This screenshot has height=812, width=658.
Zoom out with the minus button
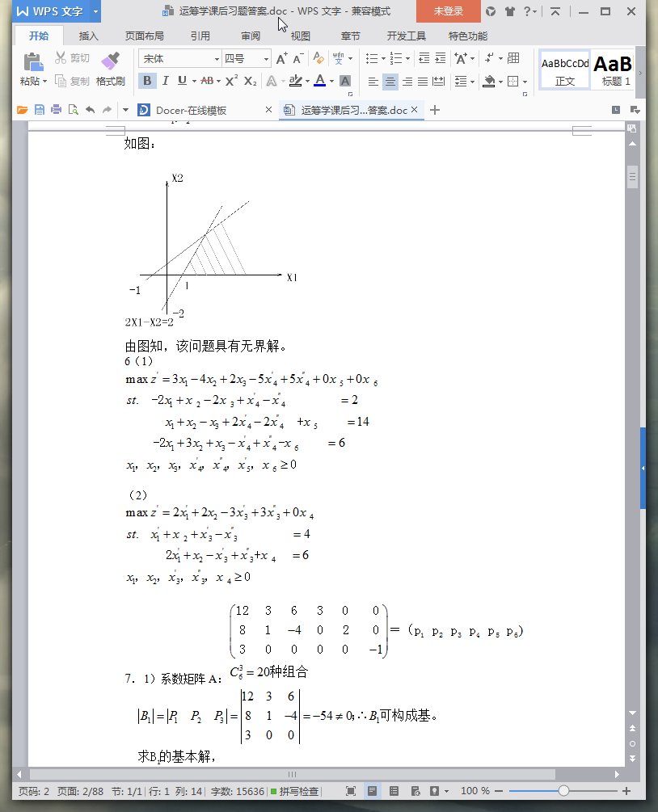point(499,791)
